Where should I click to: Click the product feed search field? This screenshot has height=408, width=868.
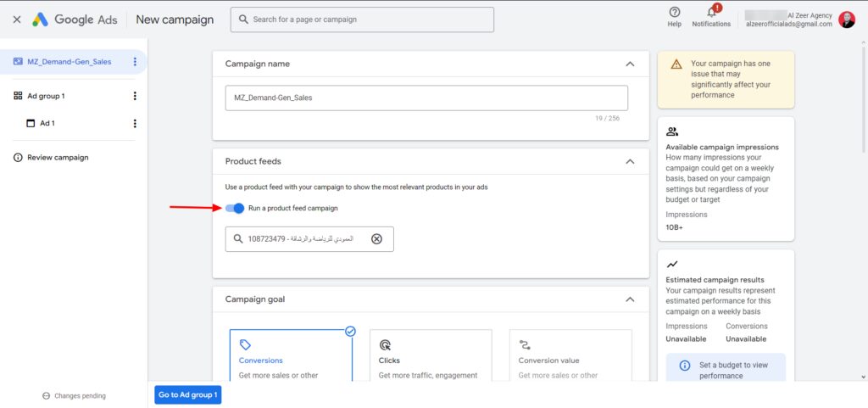(309, 239)
